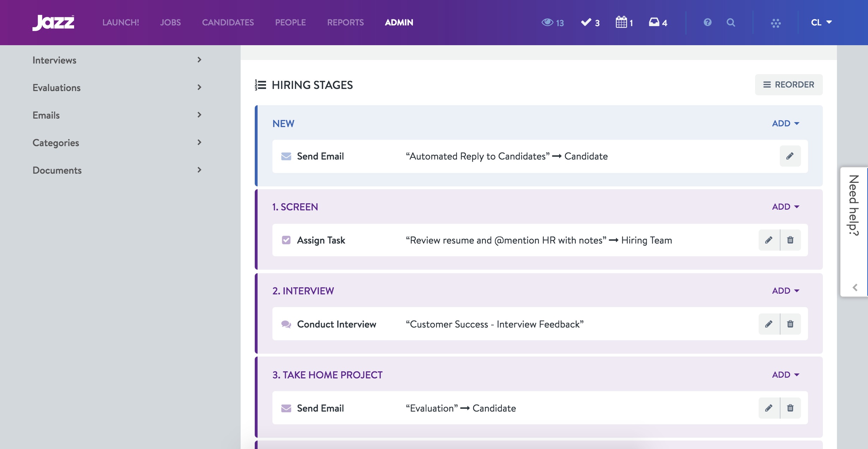Click the "Evaluation" → Candidate text

461,408
